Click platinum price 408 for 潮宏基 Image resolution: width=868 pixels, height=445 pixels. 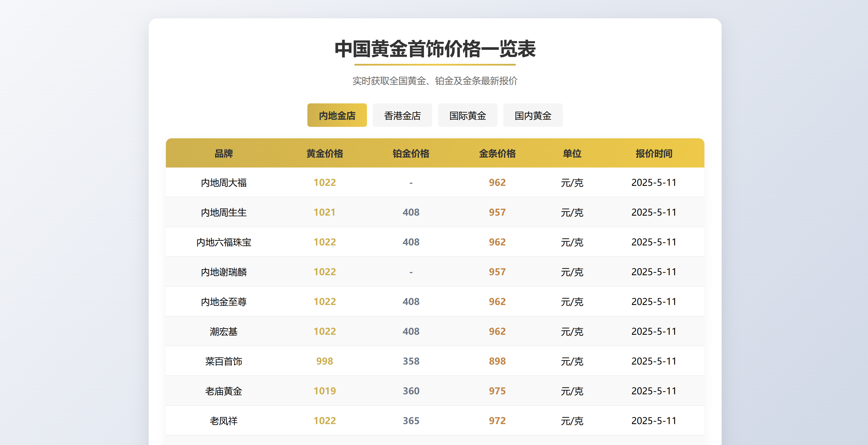coord(411,332)
